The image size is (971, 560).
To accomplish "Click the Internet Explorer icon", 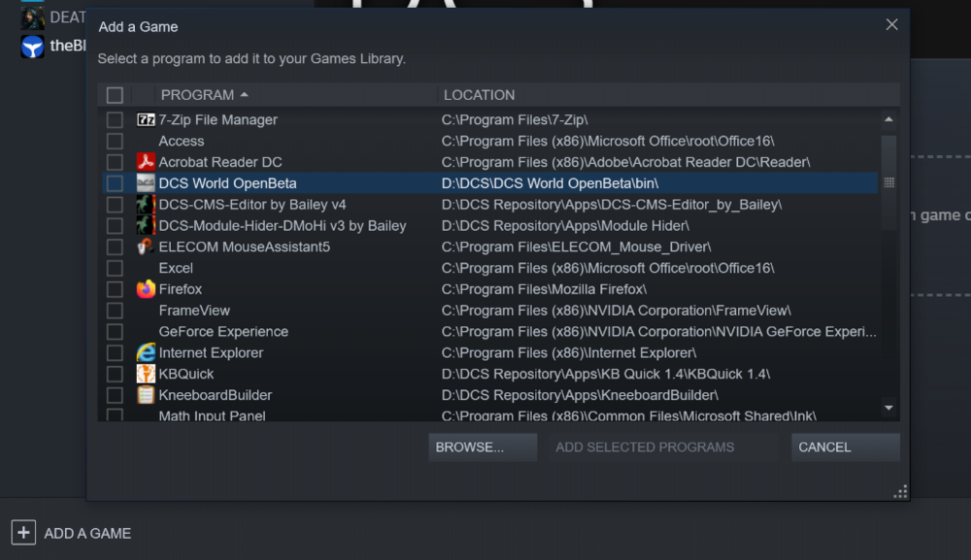I will click(x=146, y=353).
